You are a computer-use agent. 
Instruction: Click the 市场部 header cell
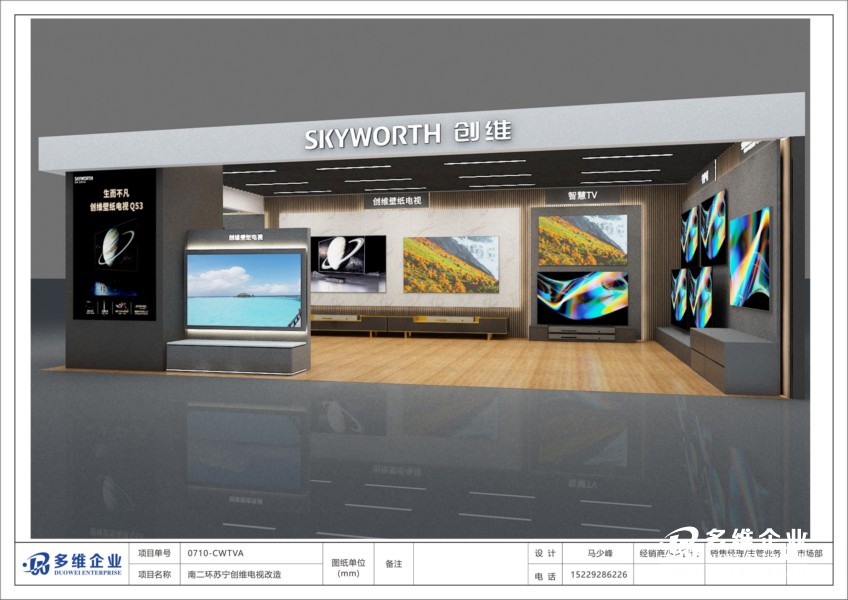(810, 553)
